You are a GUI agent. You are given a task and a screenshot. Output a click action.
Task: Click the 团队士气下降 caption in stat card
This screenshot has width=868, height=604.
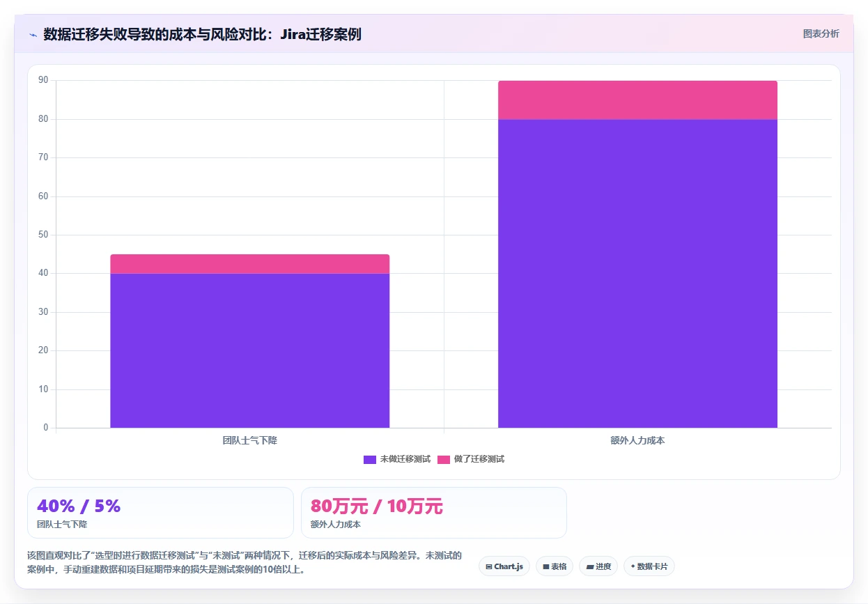[x=62, y=524]
